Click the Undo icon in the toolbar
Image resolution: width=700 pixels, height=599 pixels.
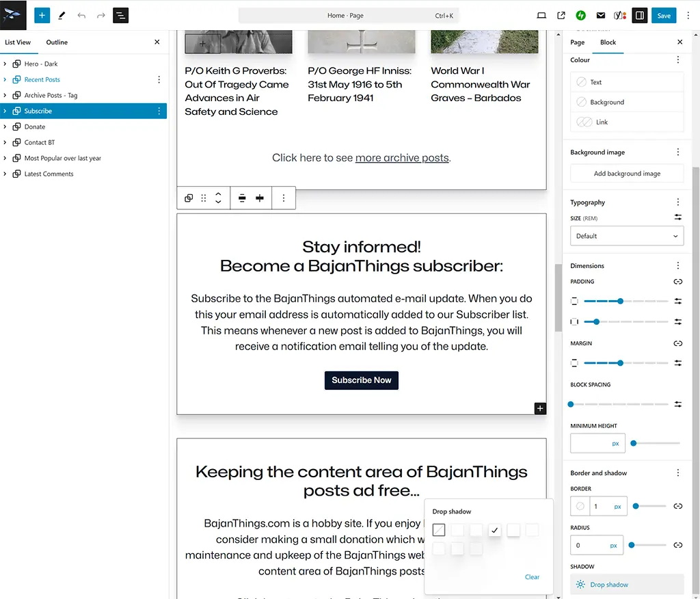pyautogui.click(x=81, y=15)
